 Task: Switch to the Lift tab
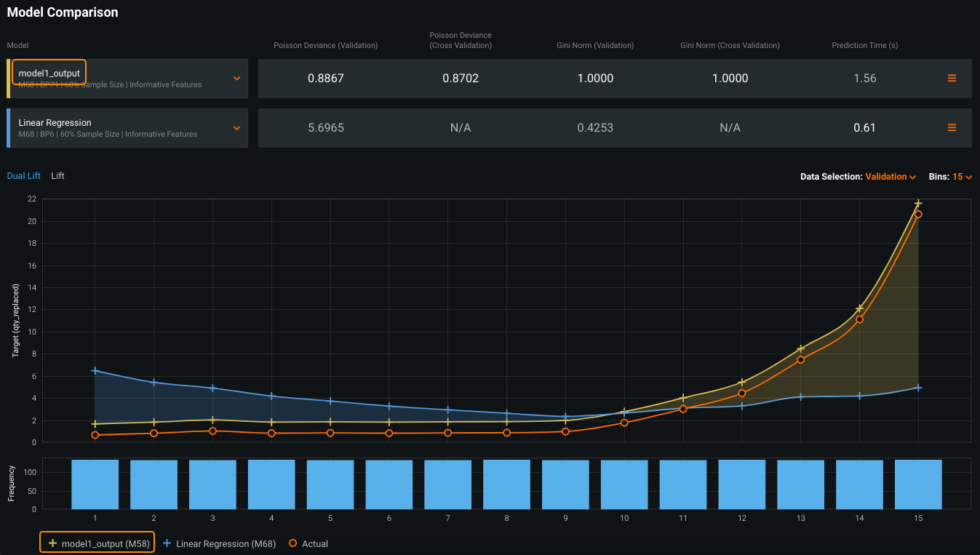(x=57, y=176)
